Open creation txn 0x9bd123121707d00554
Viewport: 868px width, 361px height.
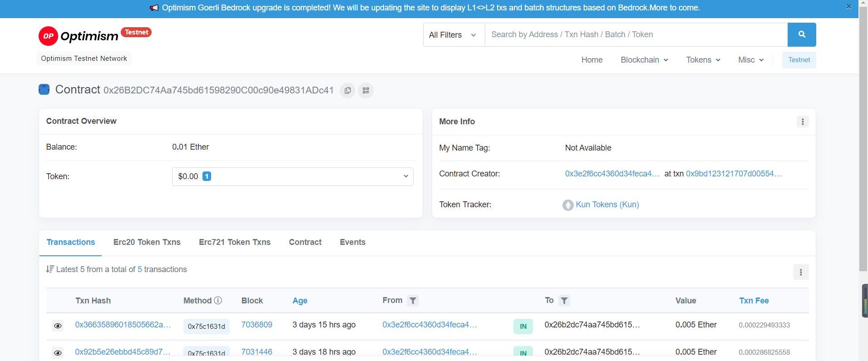[x=734, y=174]
